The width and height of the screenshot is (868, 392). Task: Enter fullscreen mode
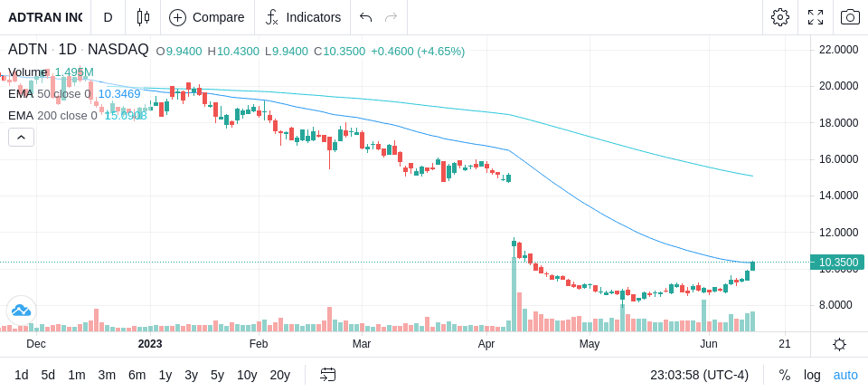pos(816,17)
